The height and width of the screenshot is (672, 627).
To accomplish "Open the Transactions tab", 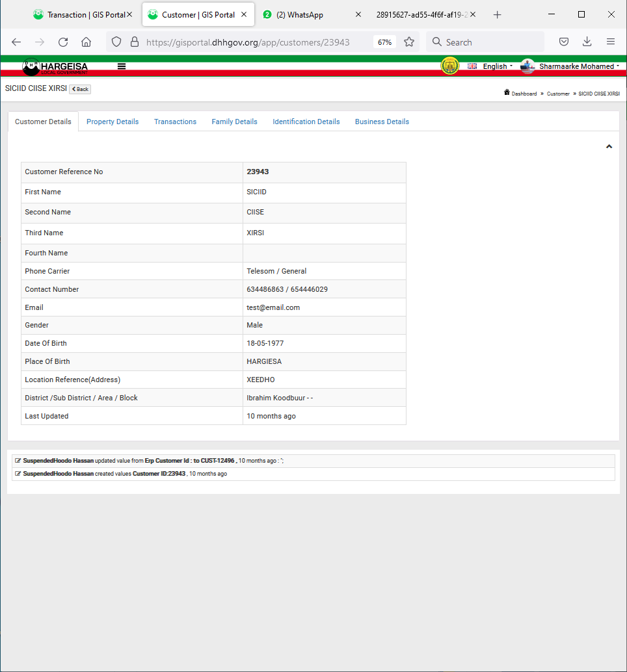I will [175, 122].
